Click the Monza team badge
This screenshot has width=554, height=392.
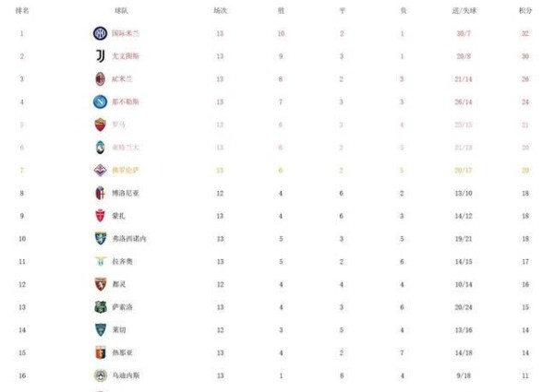100,216
